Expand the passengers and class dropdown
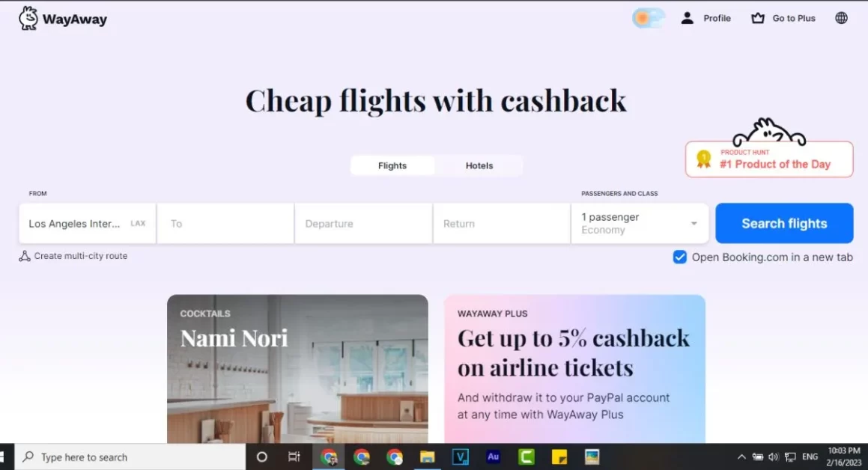Viewport: 868px width, 470px height. tap(640, 223)
